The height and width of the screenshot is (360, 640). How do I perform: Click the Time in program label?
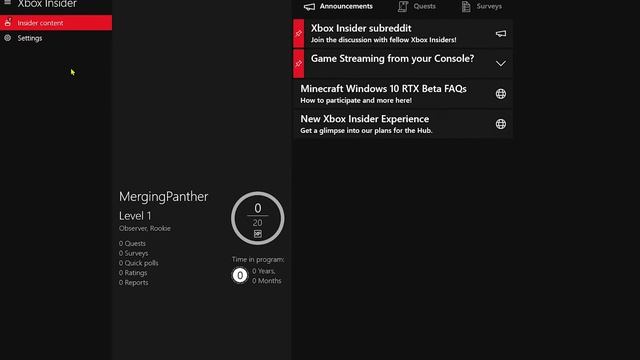[258, 259]
